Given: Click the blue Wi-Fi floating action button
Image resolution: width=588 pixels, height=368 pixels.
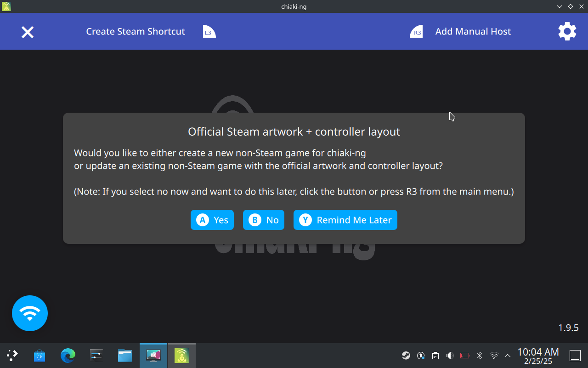Looking at the screenshot, I should pyautogui.click(x=29, y=313).
